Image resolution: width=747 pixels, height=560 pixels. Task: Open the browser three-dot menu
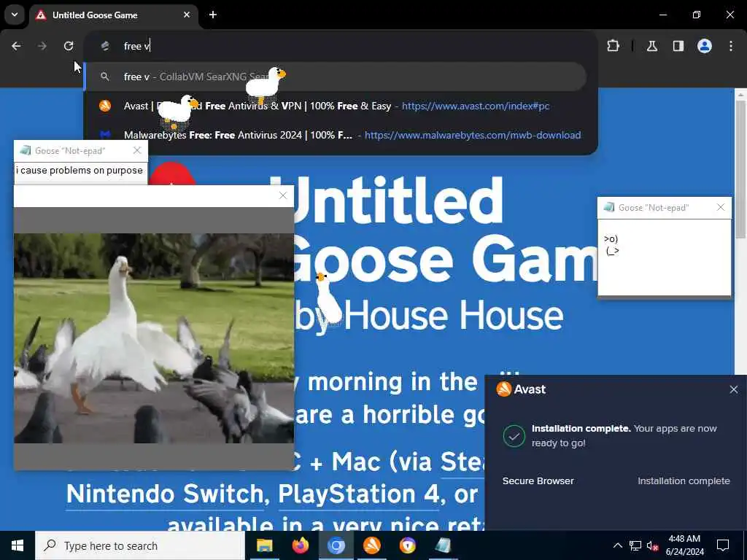click(731, 46)
